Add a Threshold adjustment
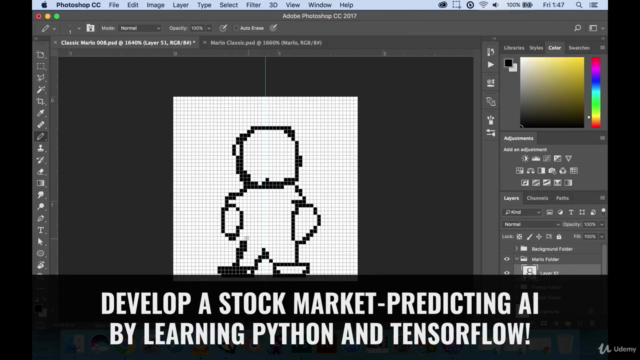The image size is (640, 360). pyautogui.click(x=547, y=183)
